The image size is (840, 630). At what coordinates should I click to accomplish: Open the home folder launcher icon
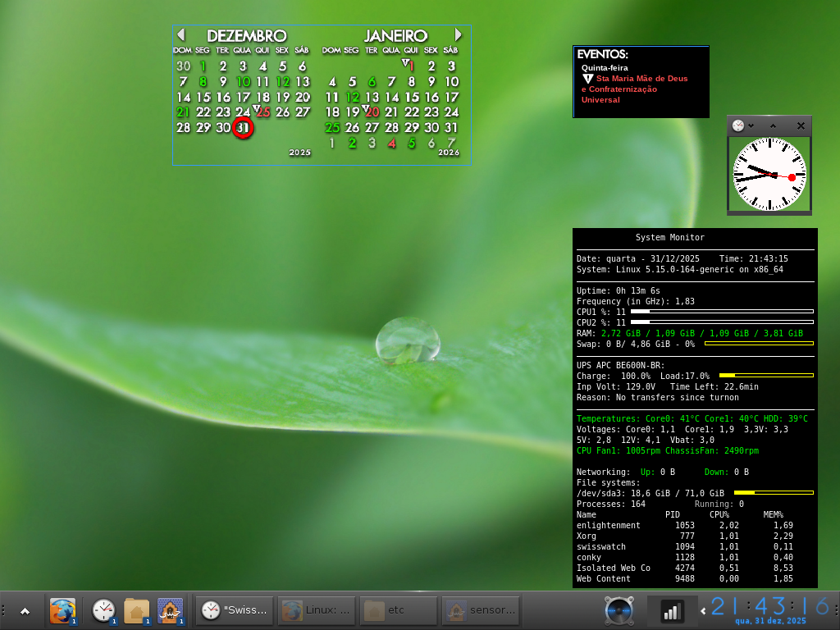136,611
